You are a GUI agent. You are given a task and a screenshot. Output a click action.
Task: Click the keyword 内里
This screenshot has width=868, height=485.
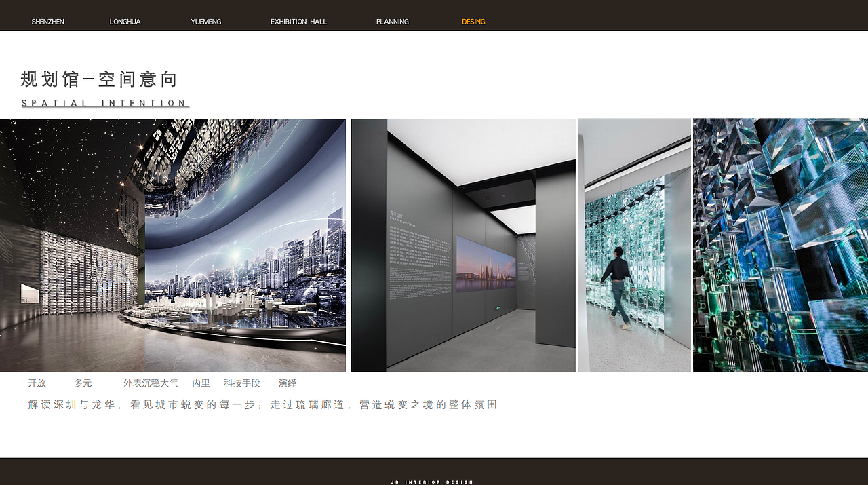[201, 383]
